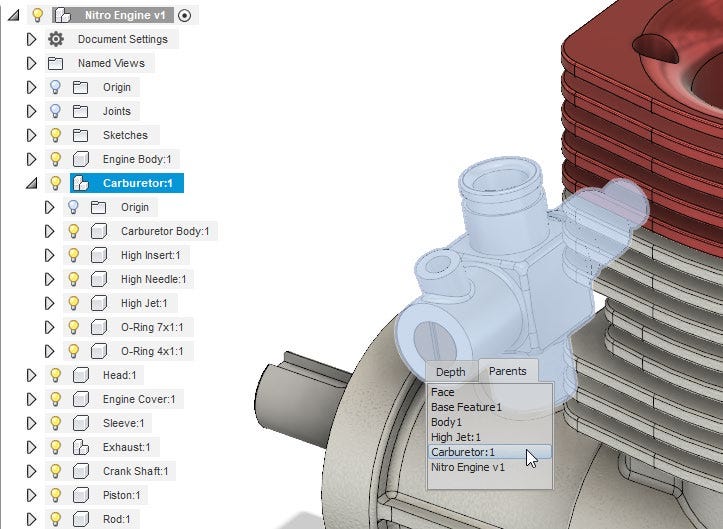The height and width of the screenshot is (529, 723).
Task: Click the Joints folder icon
Action: (x=80, y=111)
